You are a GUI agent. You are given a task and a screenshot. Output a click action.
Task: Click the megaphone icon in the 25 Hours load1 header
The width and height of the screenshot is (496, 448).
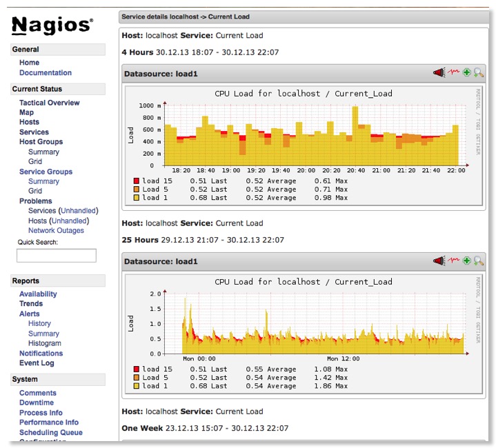tap(439, 261)
